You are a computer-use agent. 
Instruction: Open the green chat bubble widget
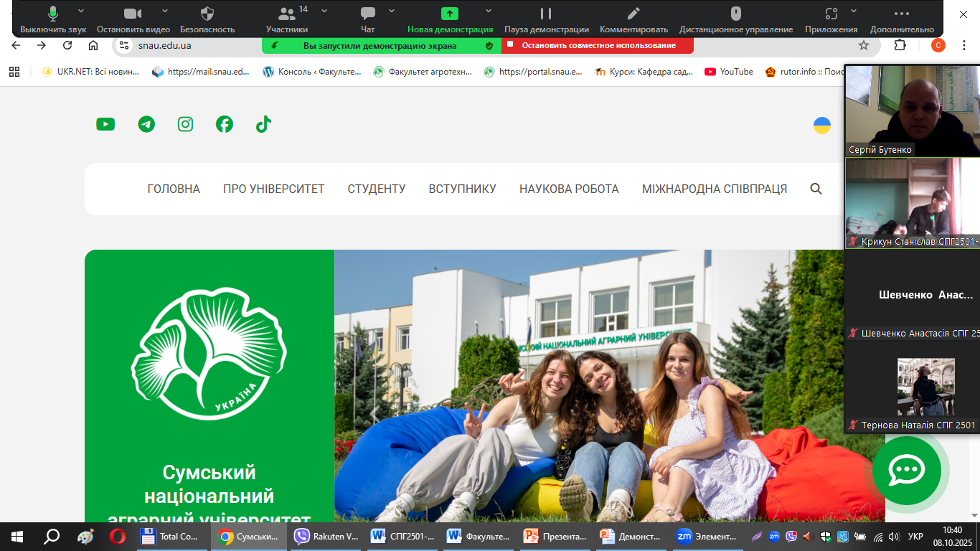[x=906, y=471]
